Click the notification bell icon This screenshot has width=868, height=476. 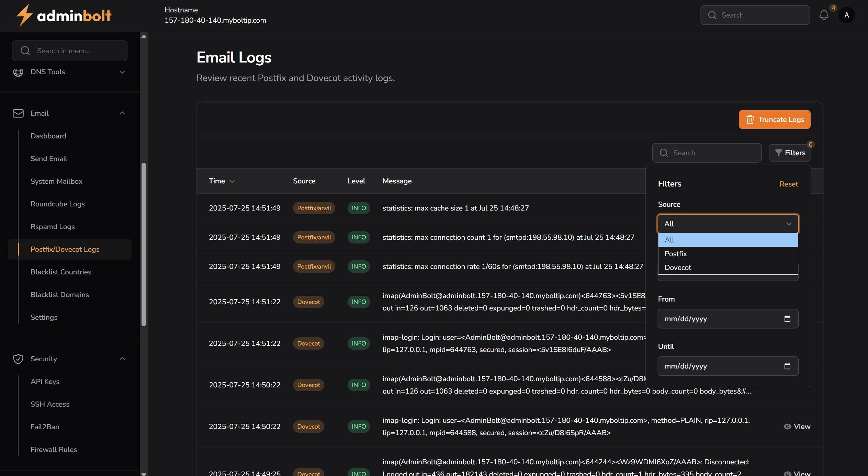click(824, 15)
